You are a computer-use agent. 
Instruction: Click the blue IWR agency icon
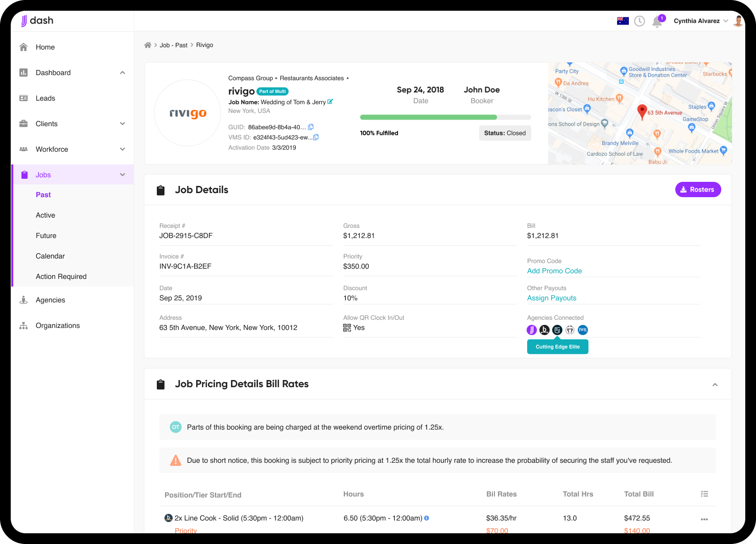coord(583,330)
